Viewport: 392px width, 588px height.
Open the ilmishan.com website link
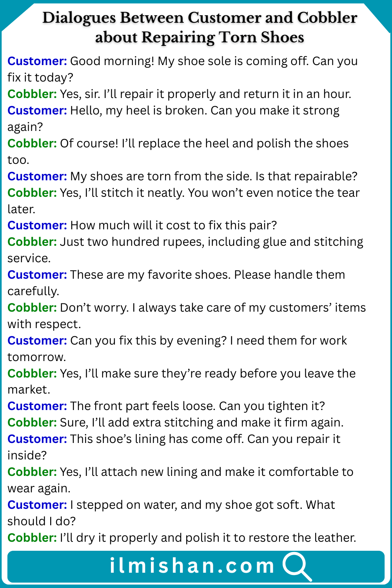pos(192,566)
